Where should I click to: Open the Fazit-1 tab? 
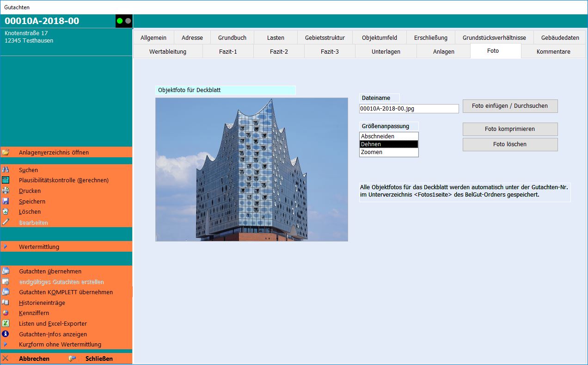pos(228,51)
